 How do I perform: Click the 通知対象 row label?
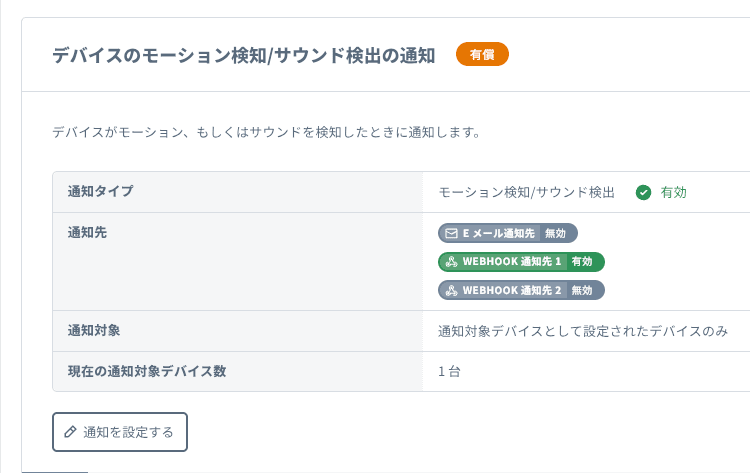[x=94, y=330]
